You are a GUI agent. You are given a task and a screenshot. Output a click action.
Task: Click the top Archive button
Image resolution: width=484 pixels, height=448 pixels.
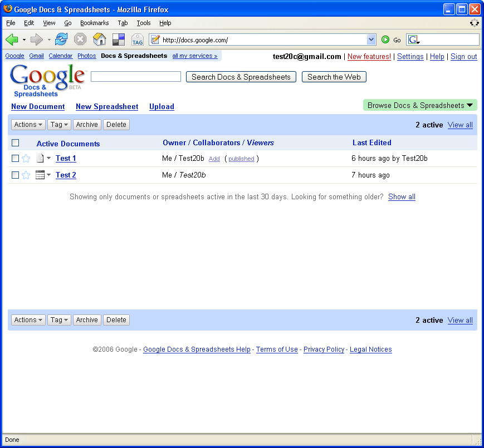point(87,125)
